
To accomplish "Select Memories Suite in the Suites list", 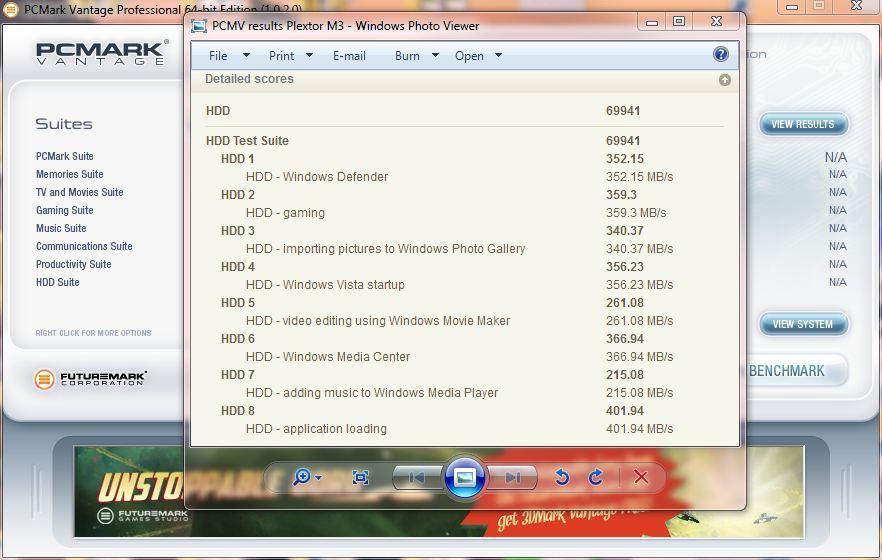I will [x=69, y=174].
